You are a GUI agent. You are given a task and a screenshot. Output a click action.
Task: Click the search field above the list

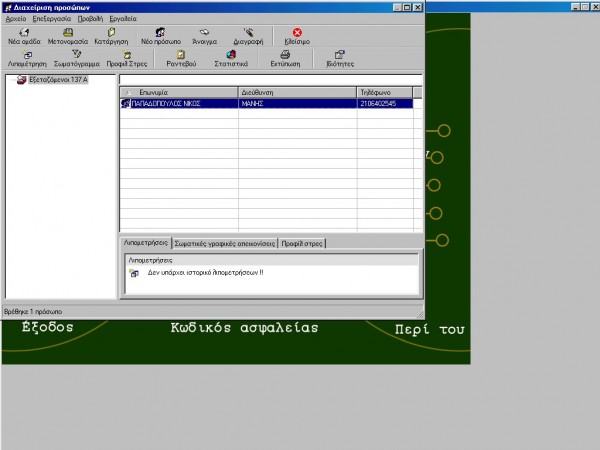[x=271, y=80]
